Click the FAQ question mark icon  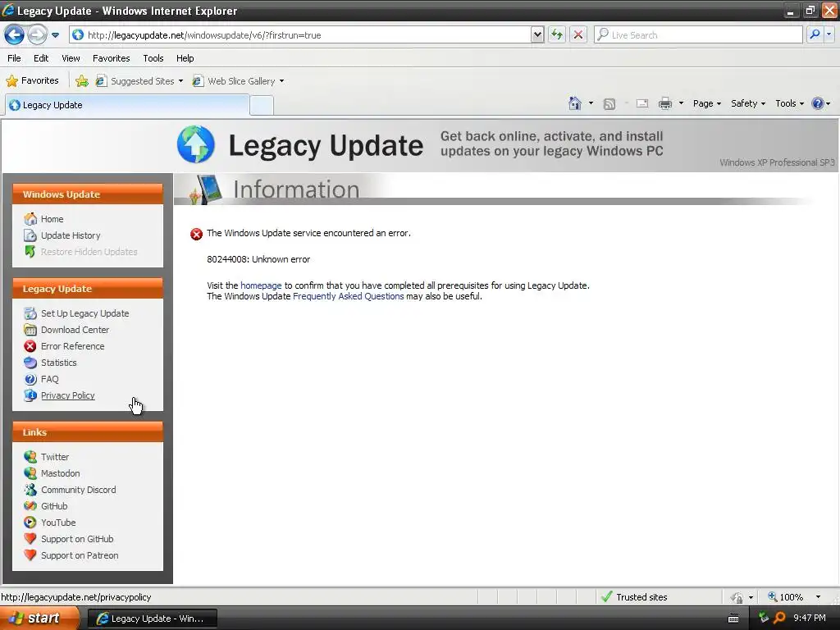click(x=30, y=379)
